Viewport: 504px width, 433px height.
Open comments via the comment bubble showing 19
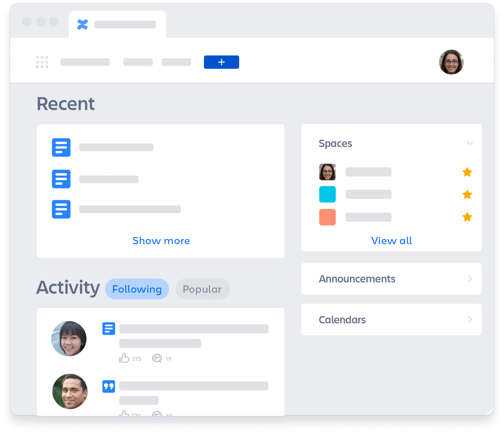pos(157,359)
